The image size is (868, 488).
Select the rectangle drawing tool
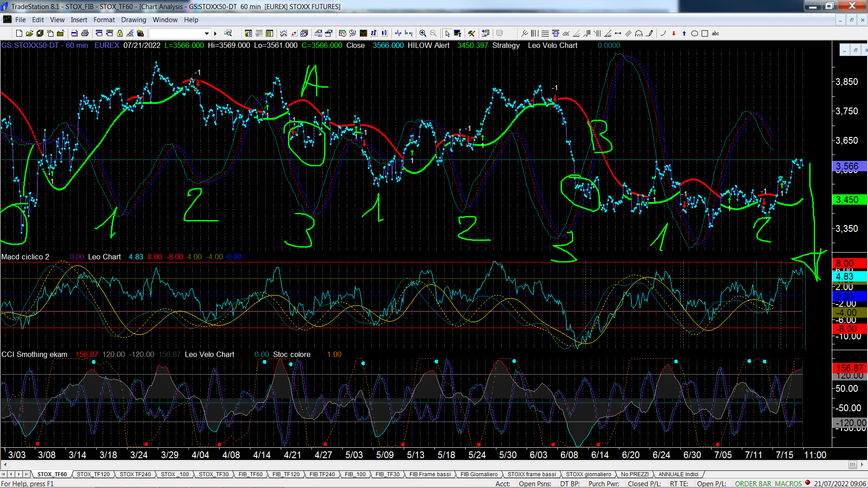click(x=705, y=33)
